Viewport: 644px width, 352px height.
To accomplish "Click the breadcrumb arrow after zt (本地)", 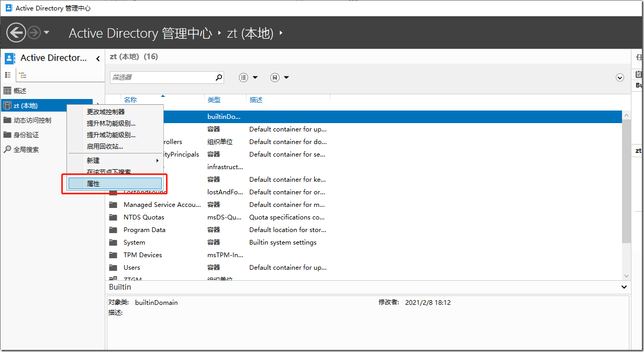I will [281, 33].
